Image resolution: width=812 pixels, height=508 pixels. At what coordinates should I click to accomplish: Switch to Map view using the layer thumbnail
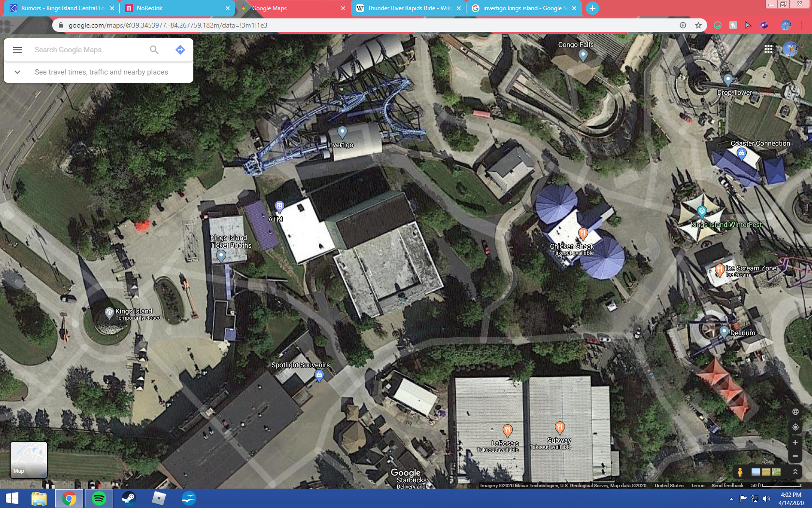(x=29, y=460)
